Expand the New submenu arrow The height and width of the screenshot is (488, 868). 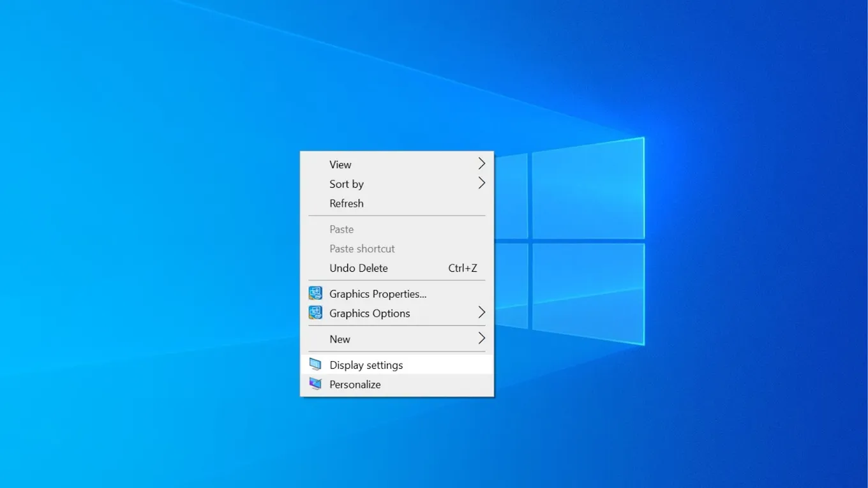(x=481, y=339)
